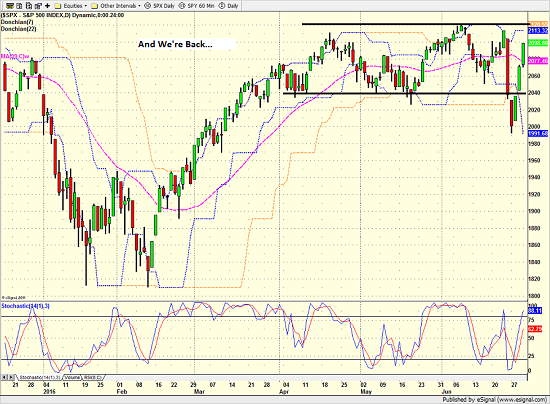Screen dimensions: 550x404
Task: Switch to the Stochastic(14(1),3) tab
Action: coord(40,377)
